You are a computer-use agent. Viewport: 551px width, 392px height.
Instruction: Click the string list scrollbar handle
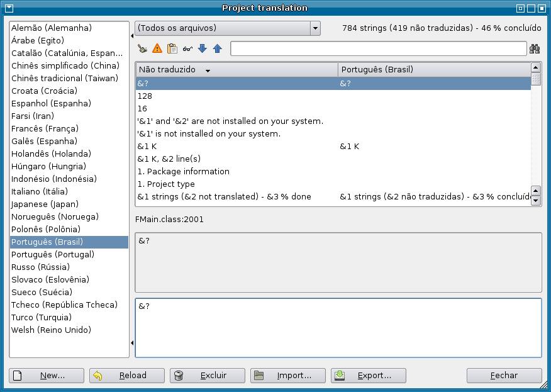pyautogui.click(x=535, y=79)
